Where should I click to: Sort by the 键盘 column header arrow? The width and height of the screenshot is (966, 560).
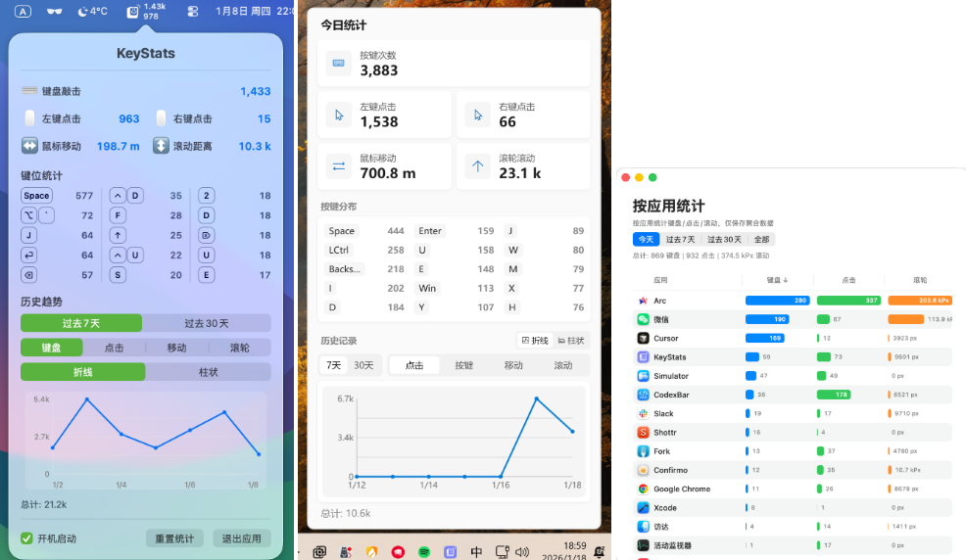[x=786, y=280]
